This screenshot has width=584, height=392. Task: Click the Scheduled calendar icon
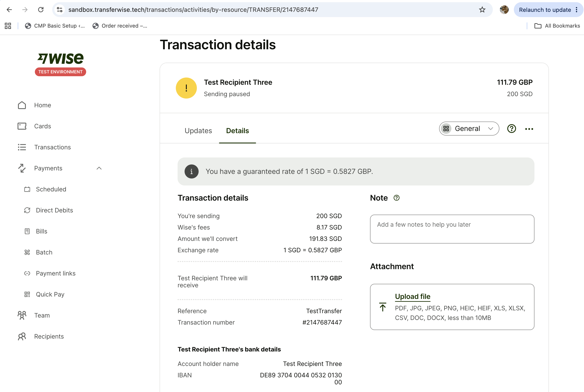pos(27,189)
